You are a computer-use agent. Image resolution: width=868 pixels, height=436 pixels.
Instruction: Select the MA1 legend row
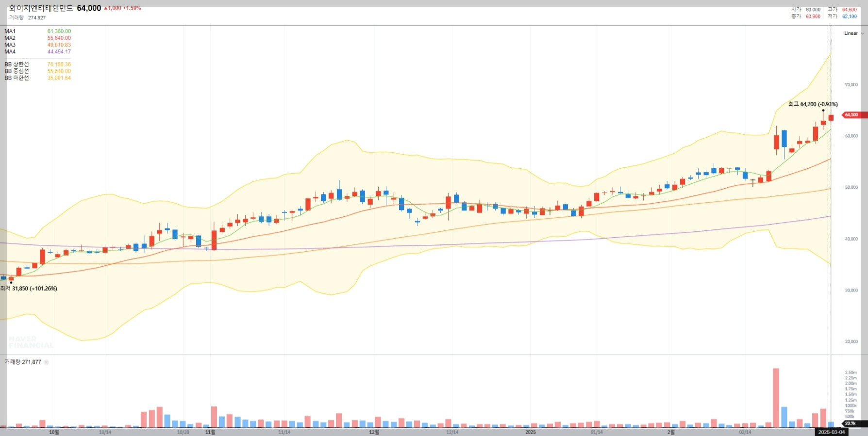click(37, 32)
